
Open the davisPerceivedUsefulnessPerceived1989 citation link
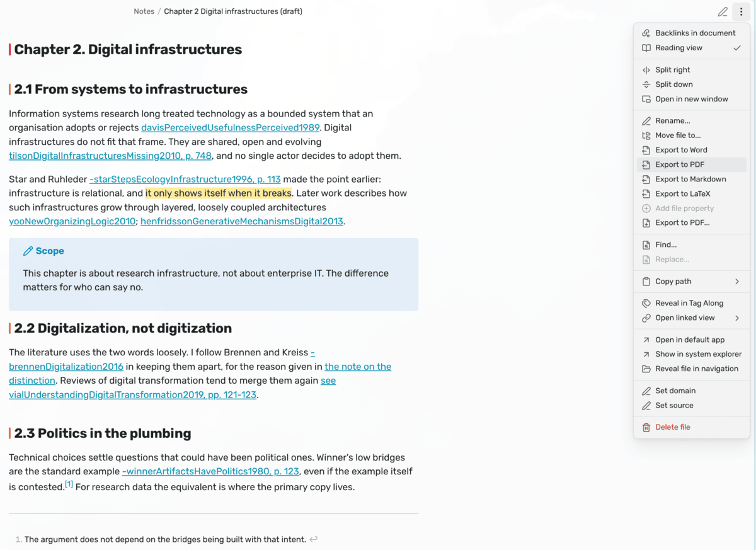tap(231, 128)
